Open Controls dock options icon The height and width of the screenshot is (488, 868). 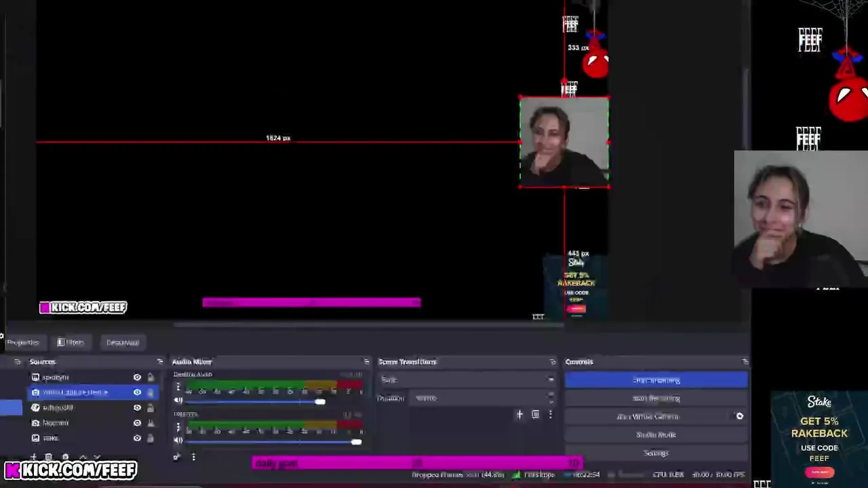point(745,361)
